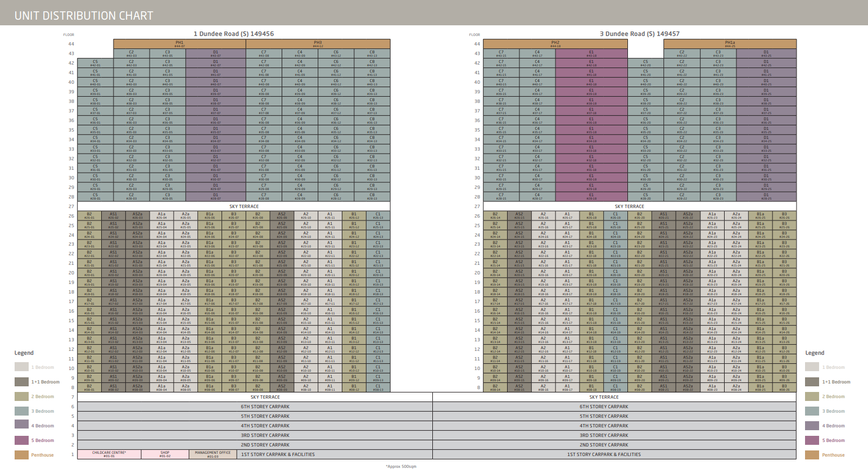This screenshot has width=868, height=469.
Task: Select the 2 Bedroom swatch in the left legend
Action: tap(21, 396)
